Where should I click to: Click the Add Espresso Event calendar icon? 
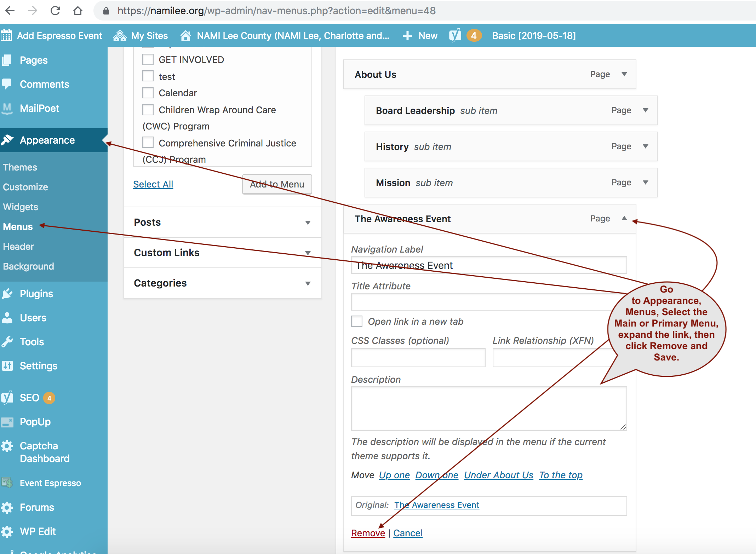6,35
